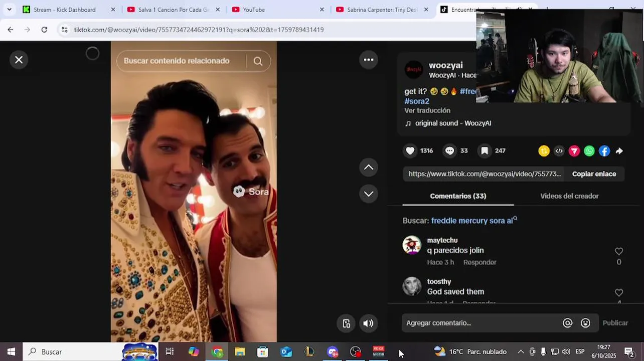Open Microsoft Store from the taskbar
The height and width of the screenshot is (361, 644).
click(263, 352)
